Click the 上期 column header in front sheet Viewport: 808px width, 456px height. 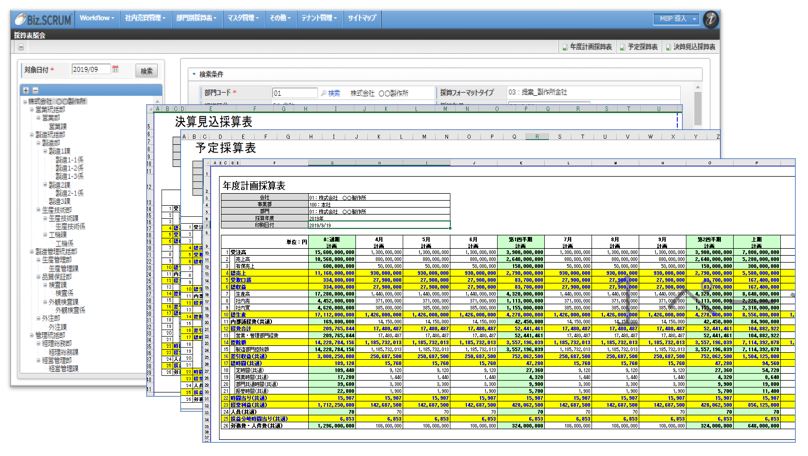click(756, 240)
